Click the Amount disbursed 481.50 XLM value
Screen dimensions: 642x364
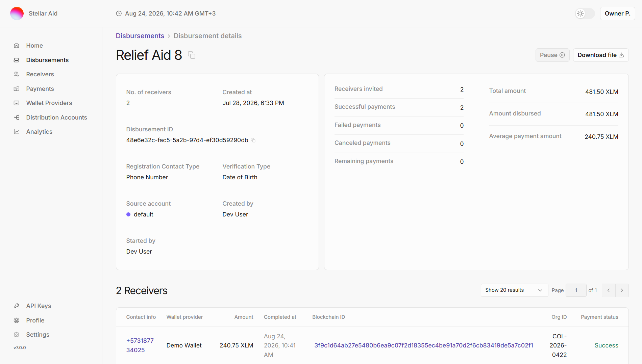tap(602, 114)
